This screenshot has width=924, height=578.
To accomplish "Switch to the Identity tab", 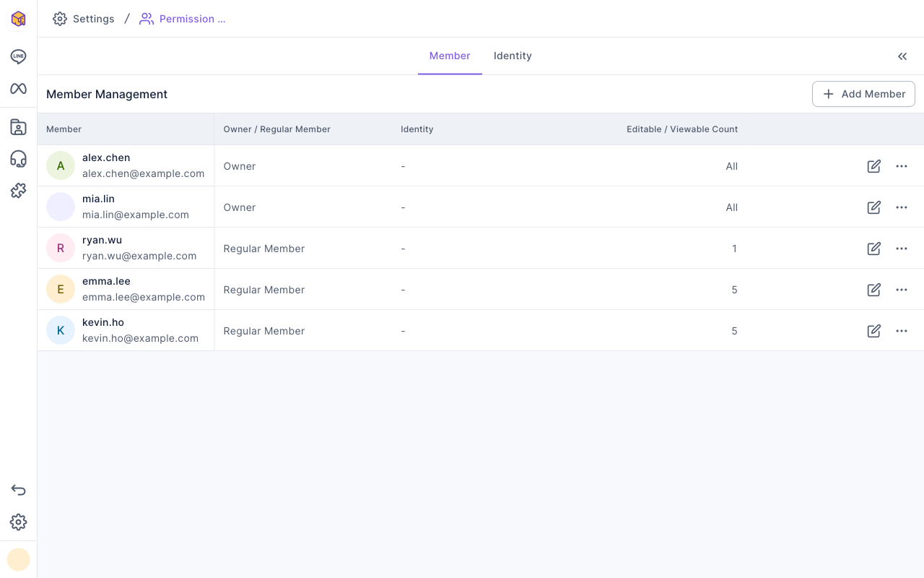I will [513, 56].
